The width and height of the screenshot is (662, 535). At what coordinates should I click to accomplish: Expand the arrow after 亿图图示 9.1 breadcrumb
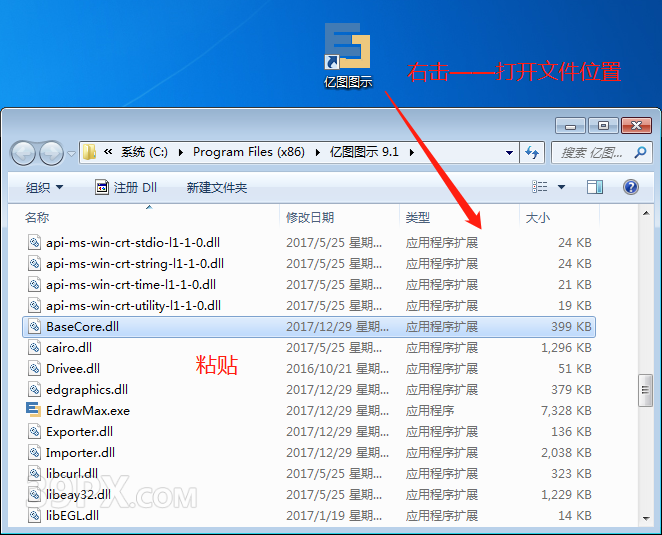(x=412, y=152)
